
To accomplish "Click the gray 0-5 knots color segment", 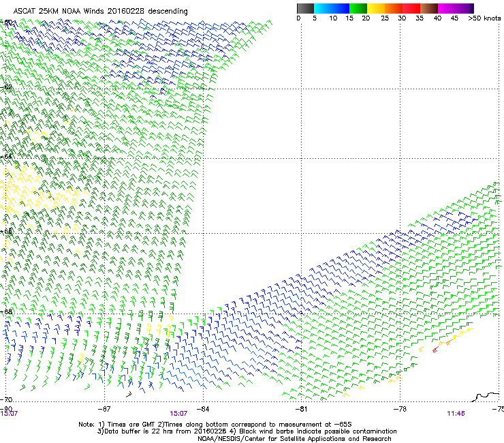I will [x=305, y=8].
